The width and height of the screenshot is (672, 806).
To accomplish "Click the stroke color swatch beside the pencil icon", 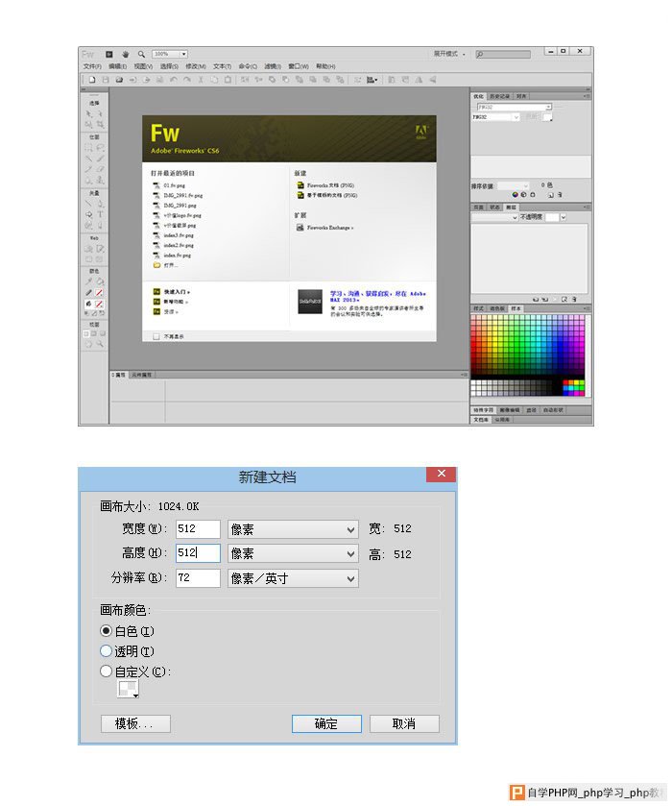I will pos(99,292).
